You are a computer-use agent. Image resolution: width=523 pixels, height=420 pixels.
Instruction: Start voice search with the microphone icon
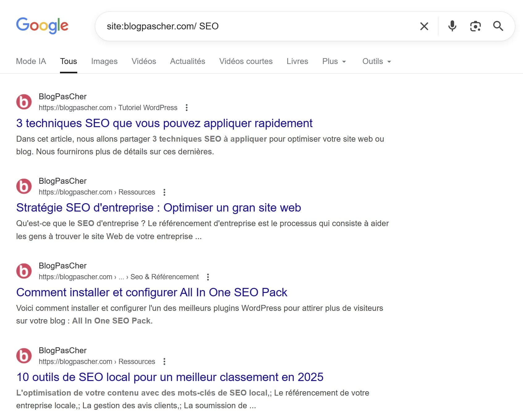pyautogui.click(x=452, y=26)
